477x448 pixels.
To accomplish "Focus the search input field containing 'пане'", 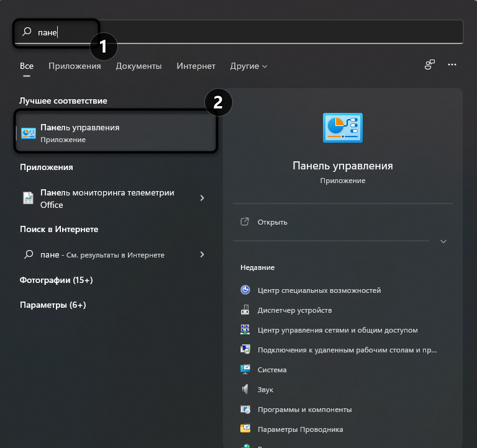I will point(238,32).
